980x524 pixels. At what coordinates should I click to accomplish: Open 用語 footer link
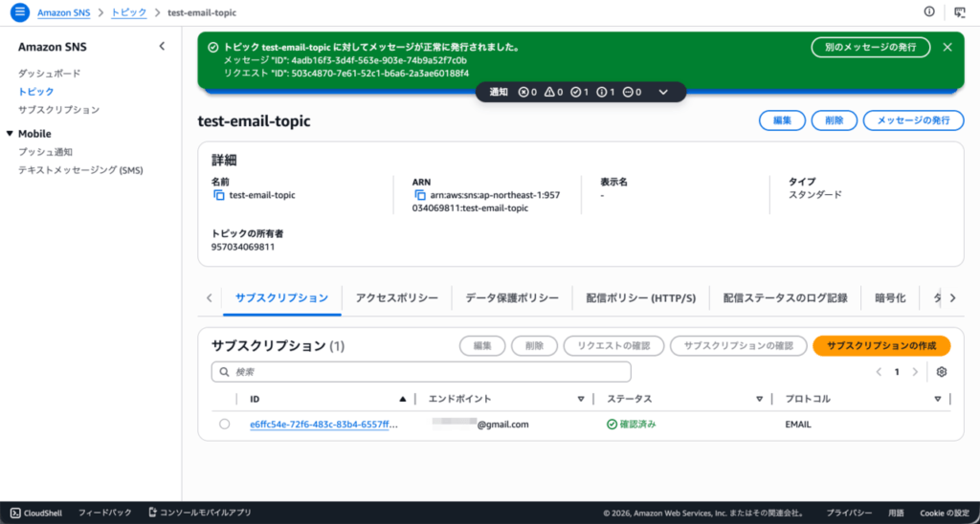[896, 513]
